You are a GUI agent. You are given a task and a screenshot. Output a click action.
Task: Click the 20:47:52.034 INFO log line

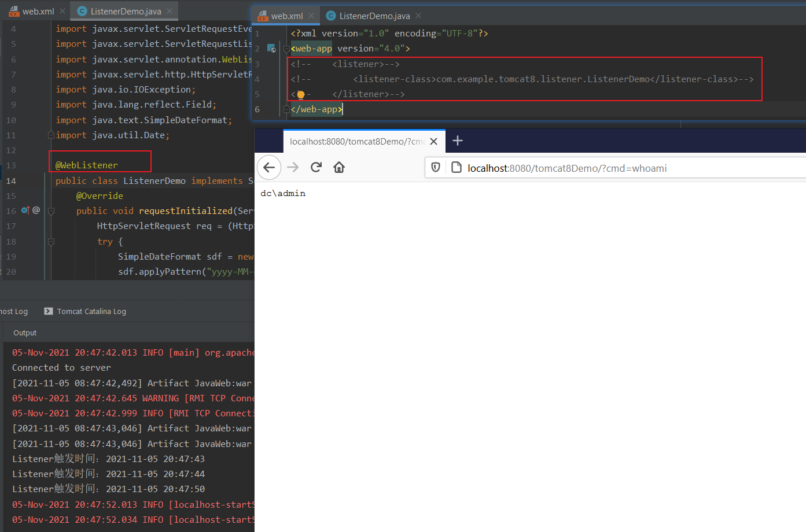[x=133, y=520]
